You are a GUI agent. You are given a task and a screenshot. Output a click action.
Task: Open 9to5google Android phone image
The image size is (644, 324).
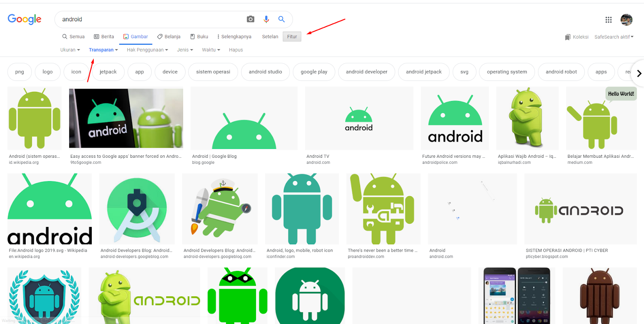point(126,118)
